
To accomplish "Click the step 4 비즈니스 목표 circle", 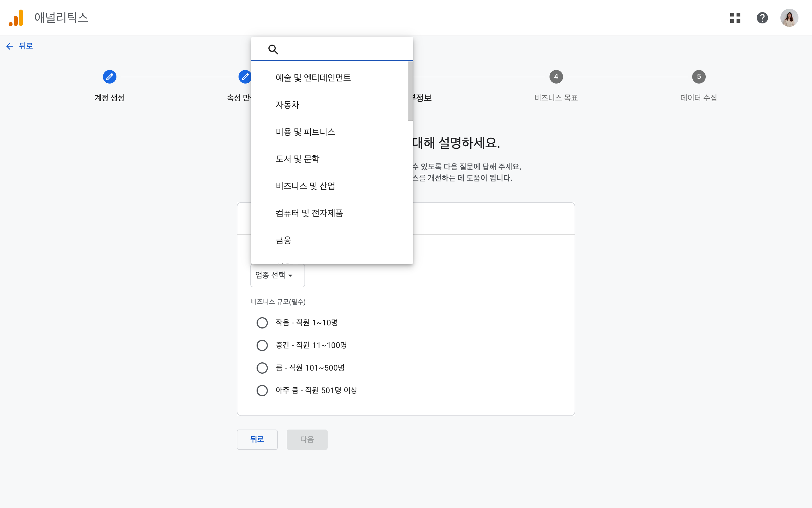I will (x=556, y=77).
